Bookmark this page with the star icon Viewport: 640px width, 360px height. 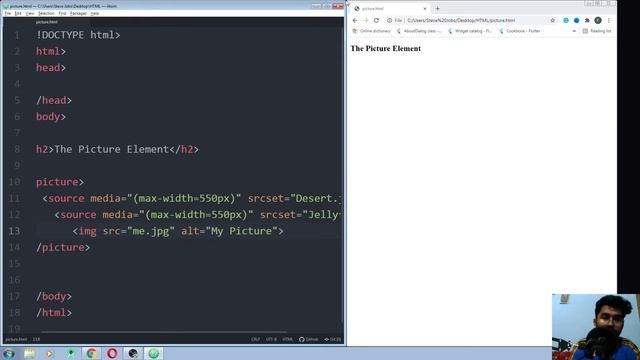pyautogui.click(x=553, y=20)
